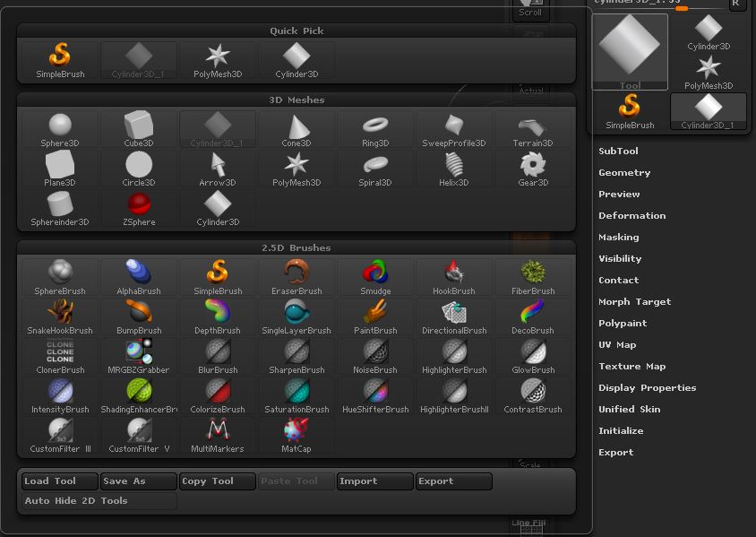This screenshot has height=537, width=756.
Task: Select the Ring3D mesh
Action: pyautogui.click(x=375, y=129)
